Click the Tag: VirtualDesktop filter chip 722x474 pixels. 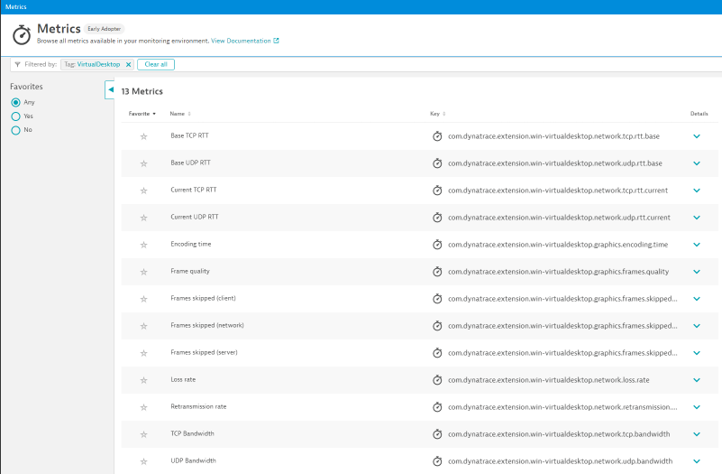(97, 64)
